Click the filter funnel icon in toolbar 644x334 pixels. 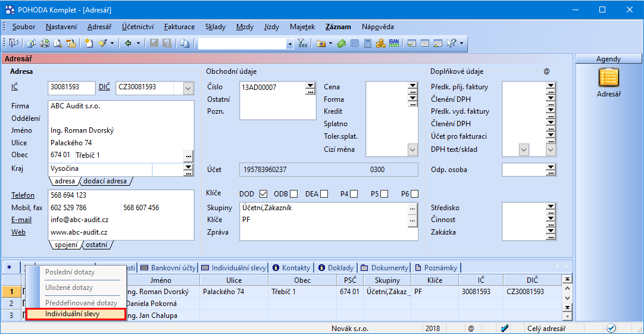[302, 43]
